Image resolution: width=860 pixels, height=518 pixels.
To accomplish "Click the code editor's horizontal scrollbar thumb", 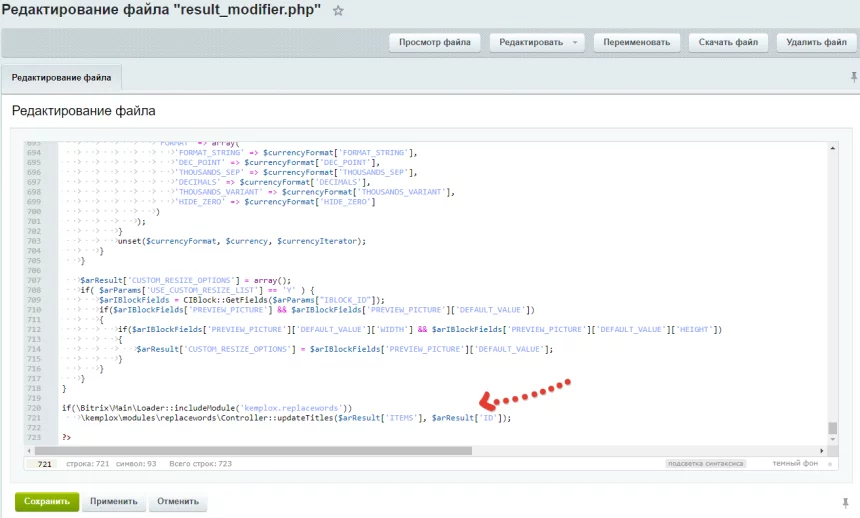I will click(250, 450).
